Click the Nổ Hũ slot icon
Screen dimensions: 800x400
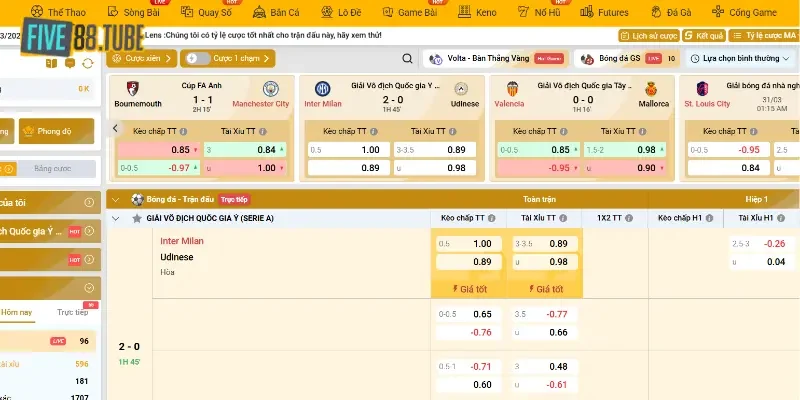pyautogui.click(x=523, y=11)
